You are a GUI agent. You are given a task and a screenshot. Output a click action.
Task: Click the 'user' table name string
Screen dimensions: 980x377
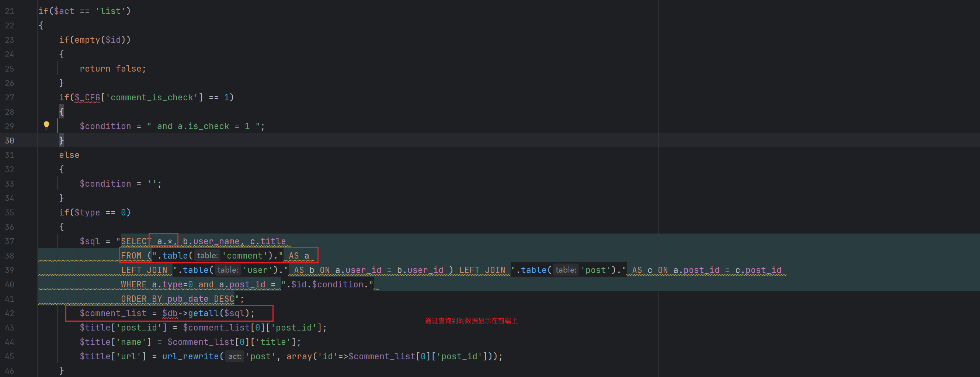click(x=260, y=270)
